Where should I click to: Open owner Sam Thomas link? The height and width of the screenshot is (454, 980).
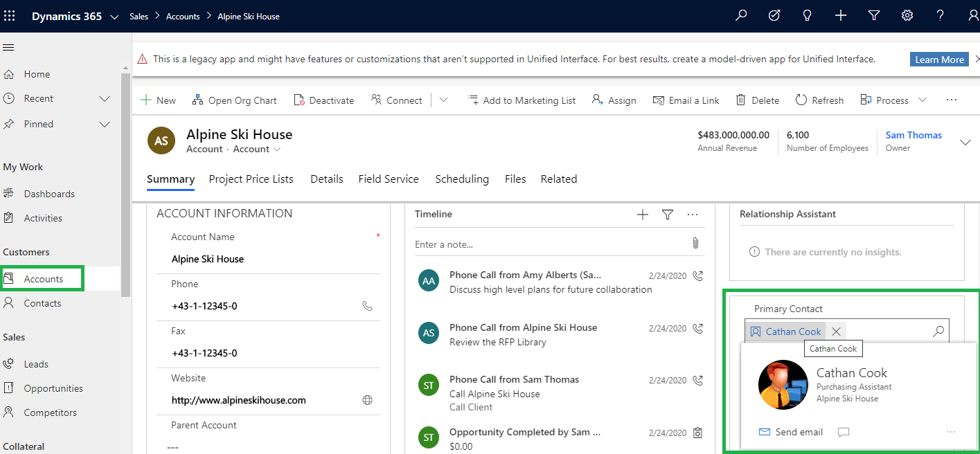pyautogui.click(x=914, y=135)
